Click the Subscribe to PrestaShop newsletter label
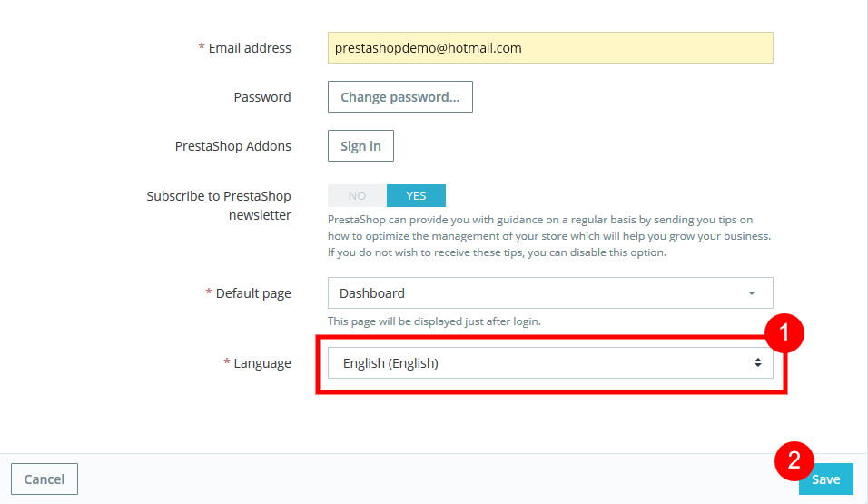Screen dimensions: 868x504 219,205
